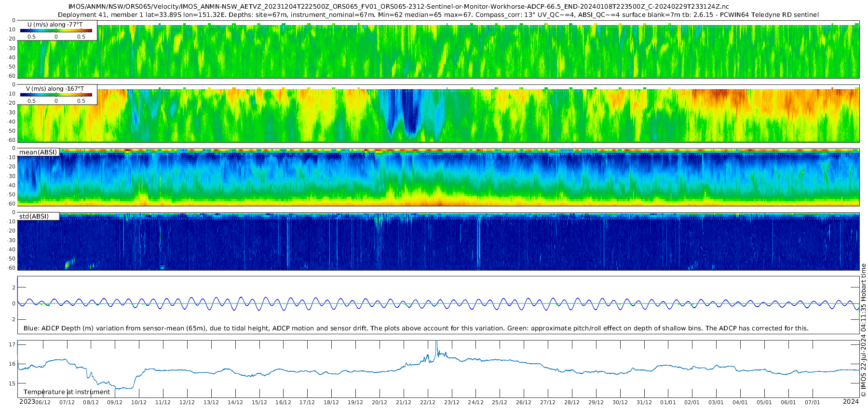This screenshot has width=868, height=410.
Task: Click the temperature minimum dip near 09/12
Action: coord(123,388)
